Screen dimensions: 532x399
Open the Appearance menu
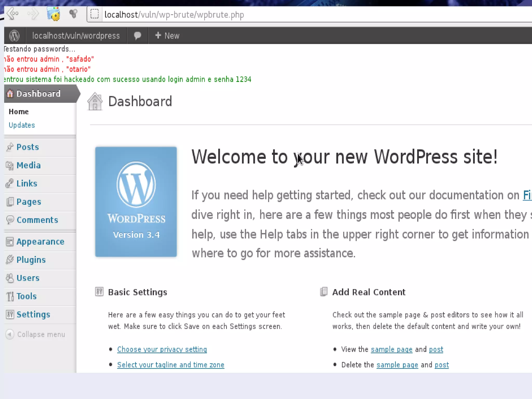point(40,242)
